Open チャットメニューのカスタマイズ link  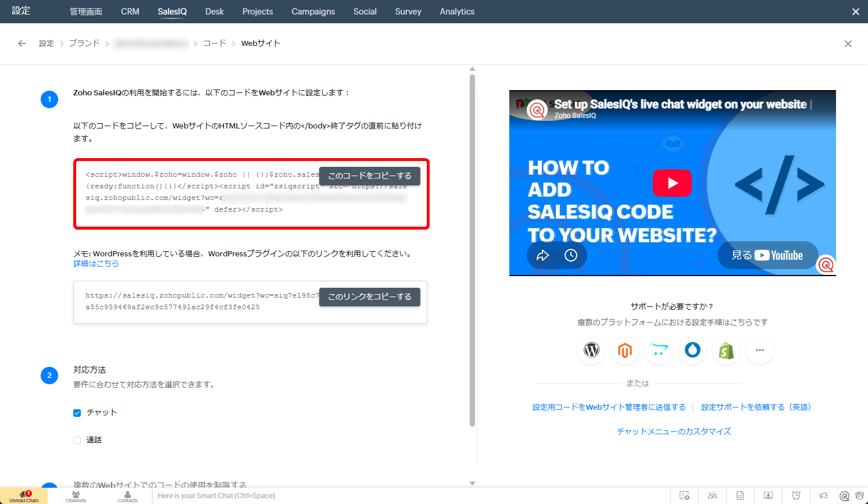674,431
